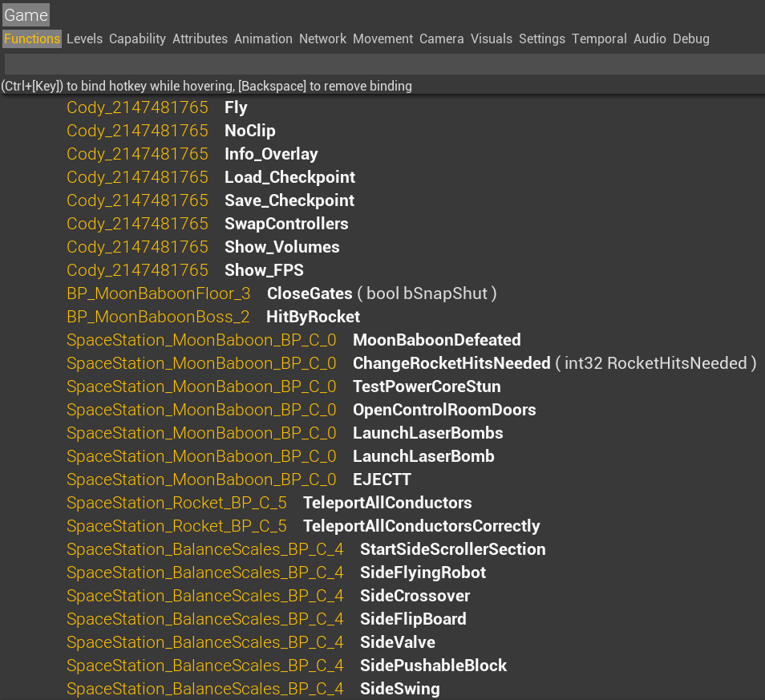Run the ChangeRocketHitsNeeded function
Image resolution: width=765 pixels, height=700 pixels.
pos(451,363)
